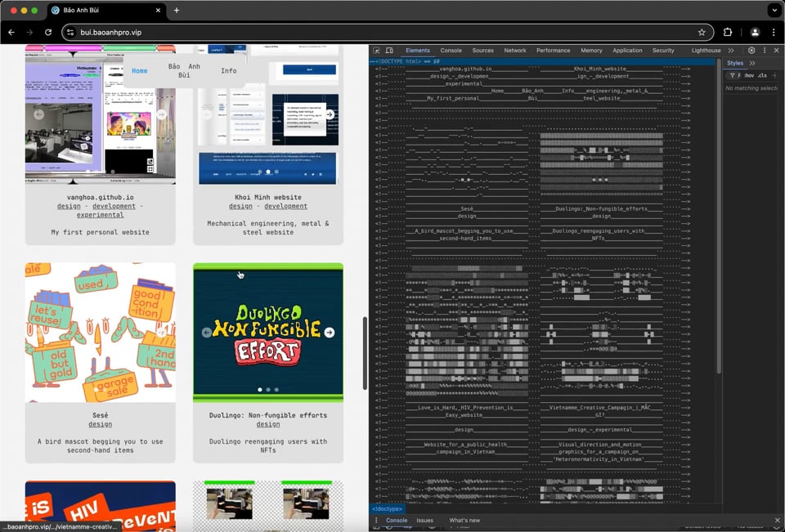Image resolution: width=785 pixels, height=532 pixels.
Task: Advance the Duolingo carousel with the right arrow
Action: click(x=329, y=333)
